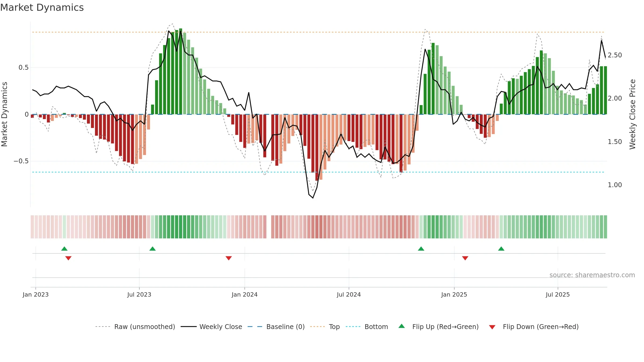This screenshot has height=362, width=644.
Task: Click the Jul 2023 axis label
Action: (x=139, y=294)
